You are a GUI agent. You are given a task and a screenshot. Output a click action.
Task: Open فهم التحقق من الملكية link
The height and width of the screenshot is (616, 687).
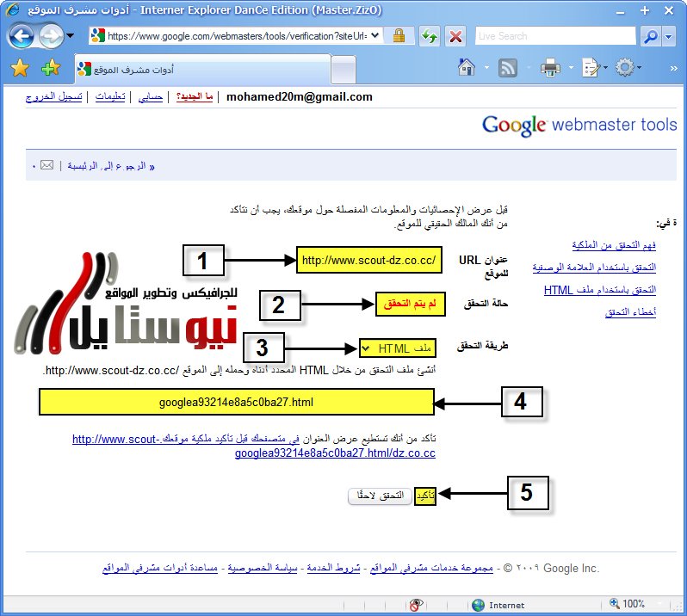tap(614, 245)
